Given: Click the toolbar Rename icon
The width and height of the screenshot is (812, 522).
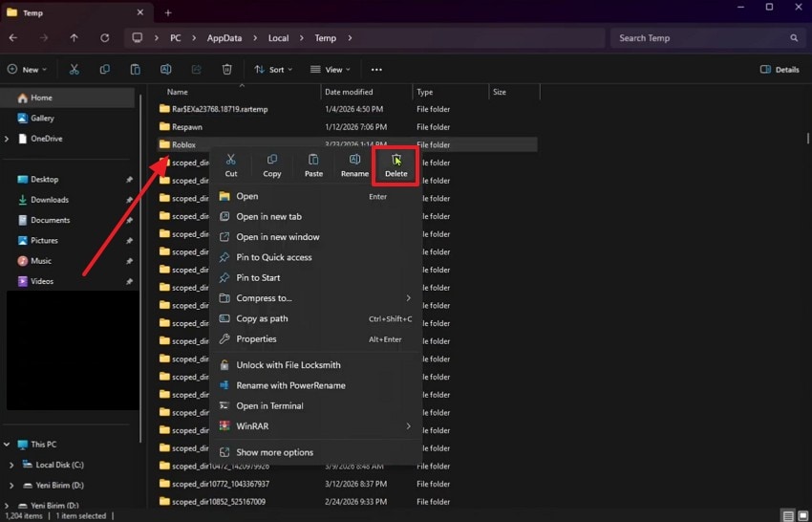Looking at the screenshot, I should [165, 70].
